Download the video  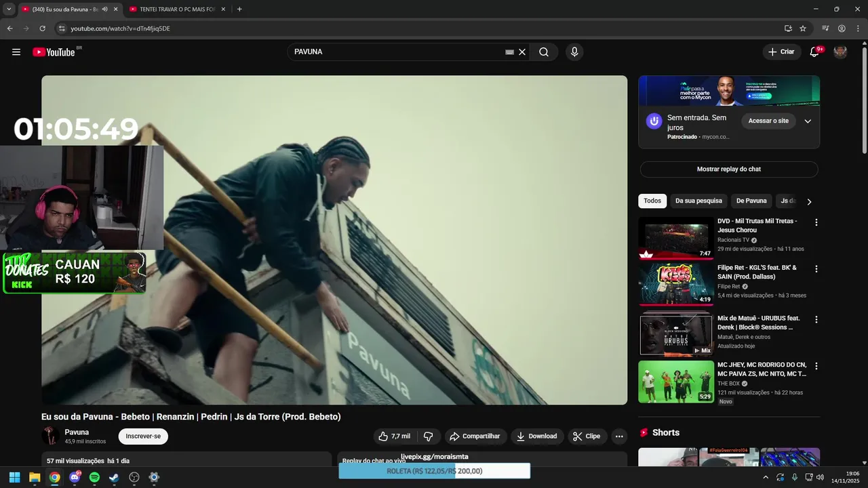[x=536, y=436]
